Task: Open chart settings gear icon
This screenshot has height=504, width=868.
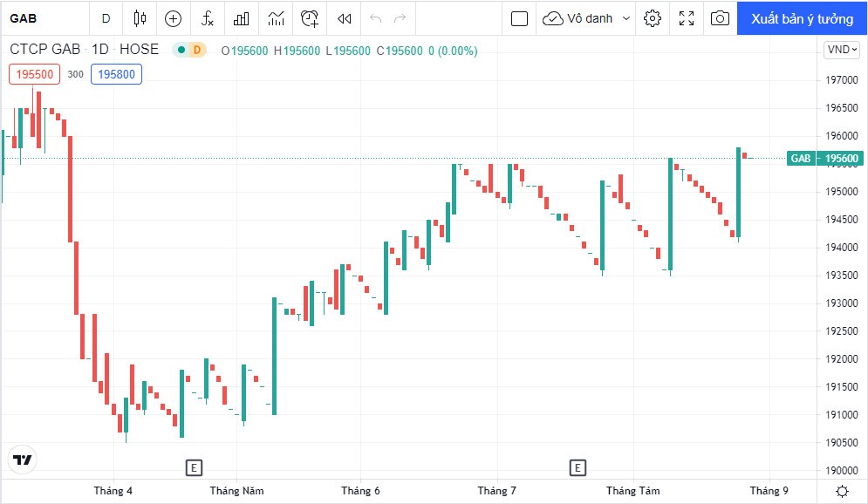Action: pyautogui.click(x=653, y=18)
